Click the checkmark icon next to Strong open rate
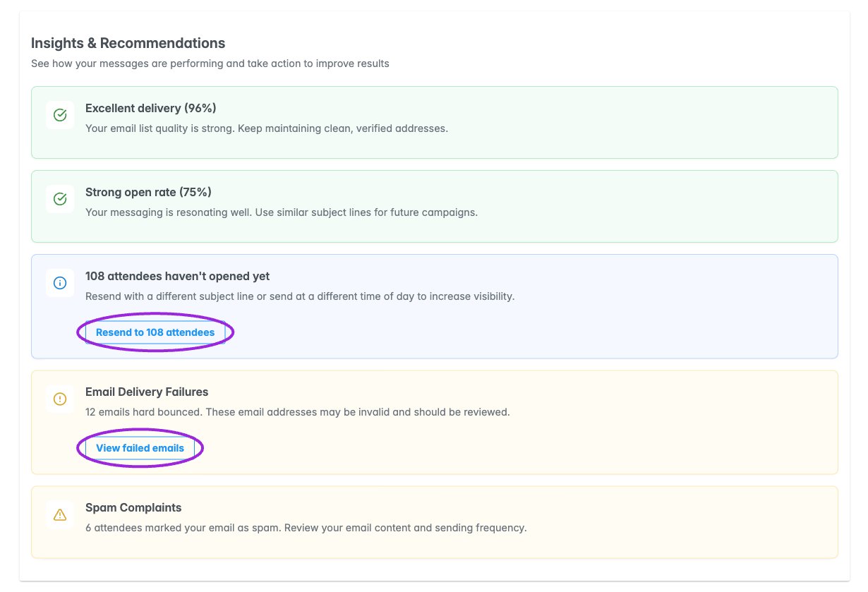Image resolution: width=868 pixels, height=592 pixels. pos(60,199)
